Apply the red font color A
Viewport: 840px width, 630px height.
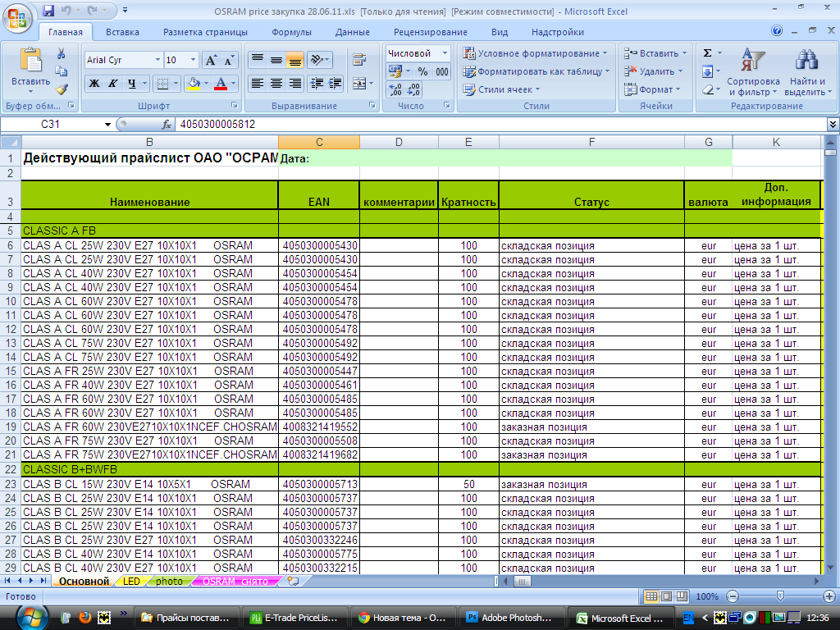[220, 84]
